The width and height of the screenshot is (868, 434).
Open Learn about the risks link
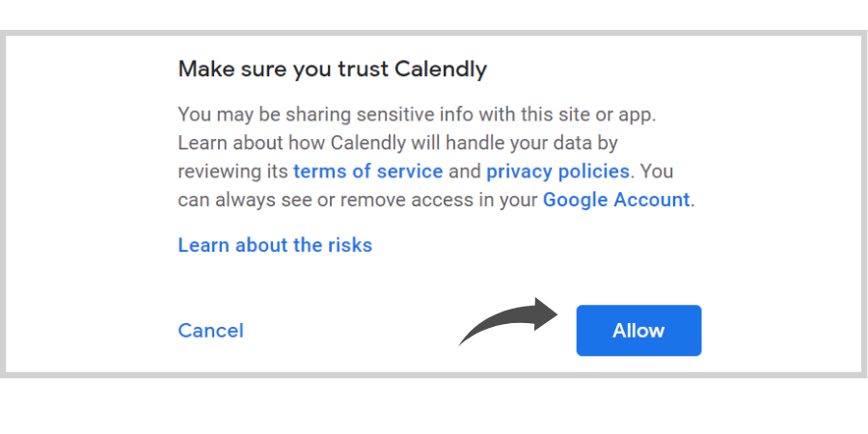tap(275, 245)
